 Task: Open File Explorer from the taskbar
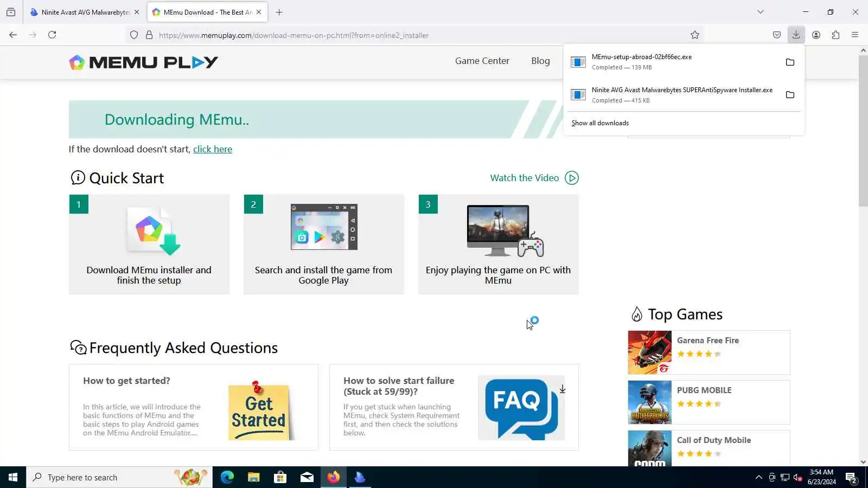tap(253, 477)
